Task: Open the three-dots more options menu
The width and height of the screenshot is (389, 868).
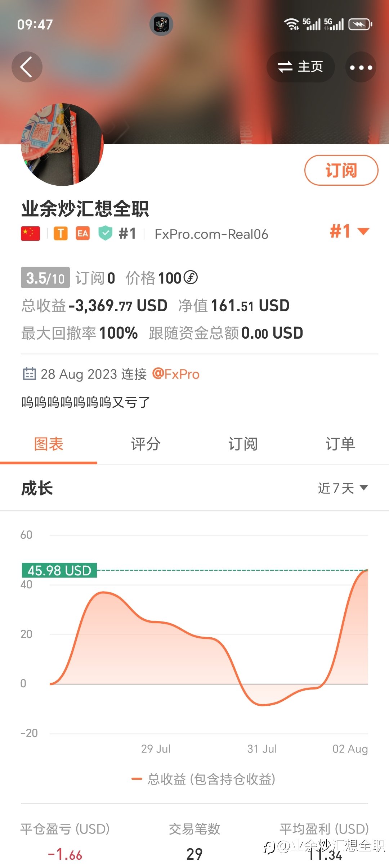Action: pyautogui.click(x=361, y=67)
